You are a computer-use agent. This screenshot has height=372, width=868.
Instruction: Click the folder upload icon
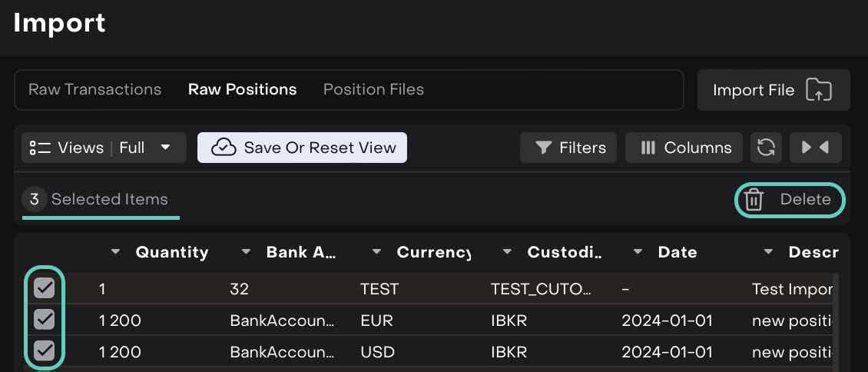tap(818, 90)
